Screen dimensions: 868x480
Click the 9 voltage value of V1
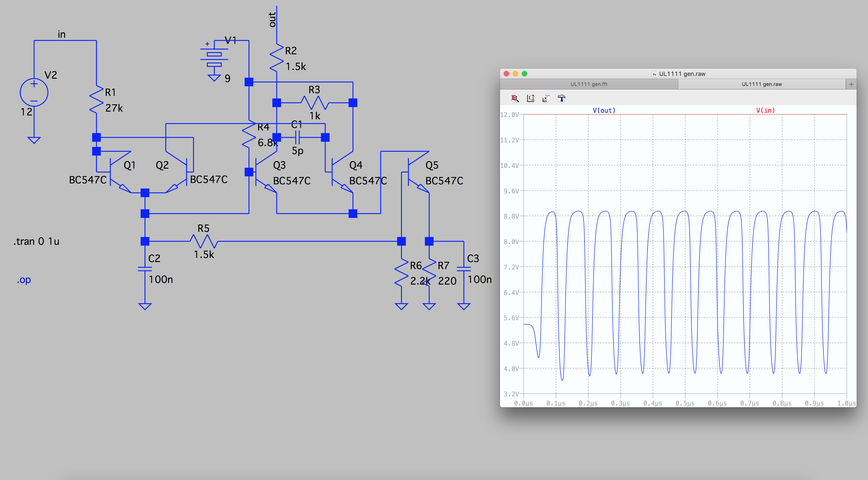point(227,79)
